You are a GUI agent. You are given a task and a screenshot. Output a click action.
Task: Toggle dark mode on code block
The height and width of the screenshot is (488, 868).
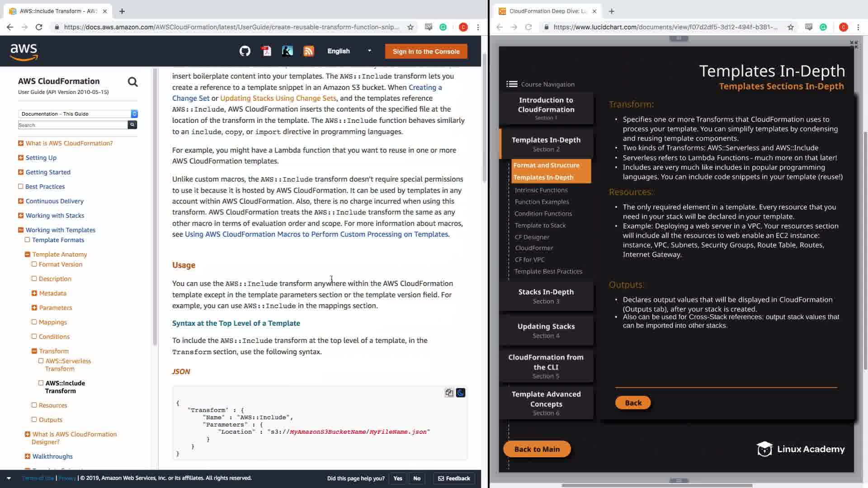[x=461, y=393]
